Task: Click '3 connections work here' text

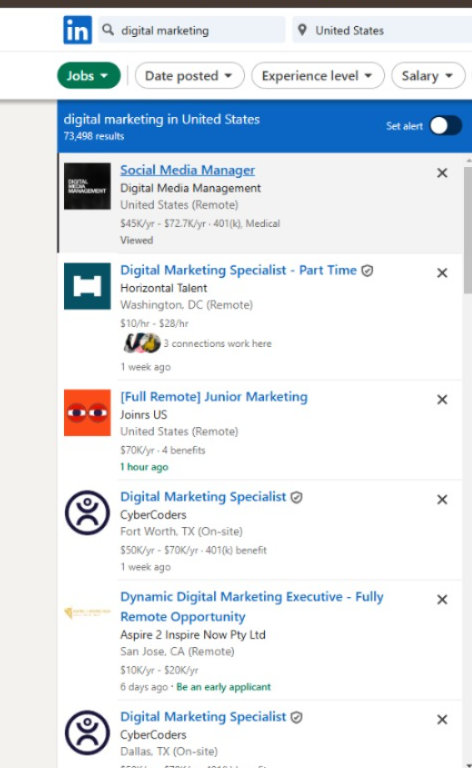Action: 217,343
